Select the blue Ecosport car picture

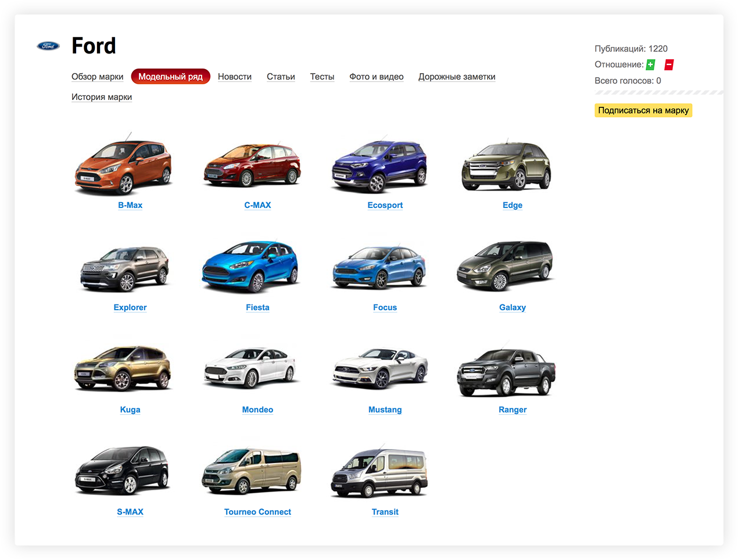[x=379, y=166]
